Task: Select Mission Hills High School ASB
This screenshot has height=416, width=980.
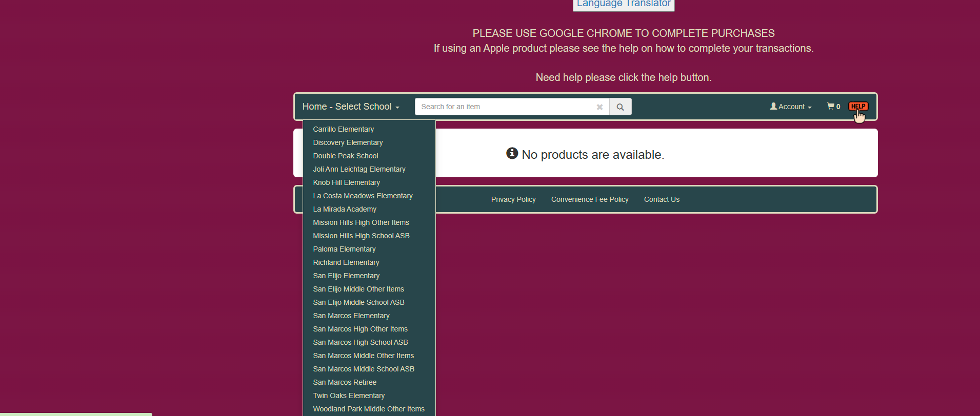Action: coord(361,236)
